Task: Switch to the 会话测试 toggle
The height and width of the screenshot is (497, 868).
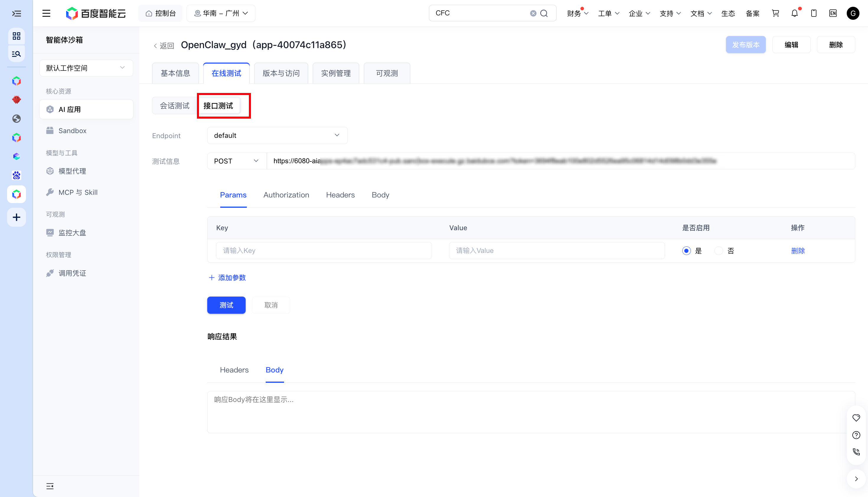Action: click(174, 106)
